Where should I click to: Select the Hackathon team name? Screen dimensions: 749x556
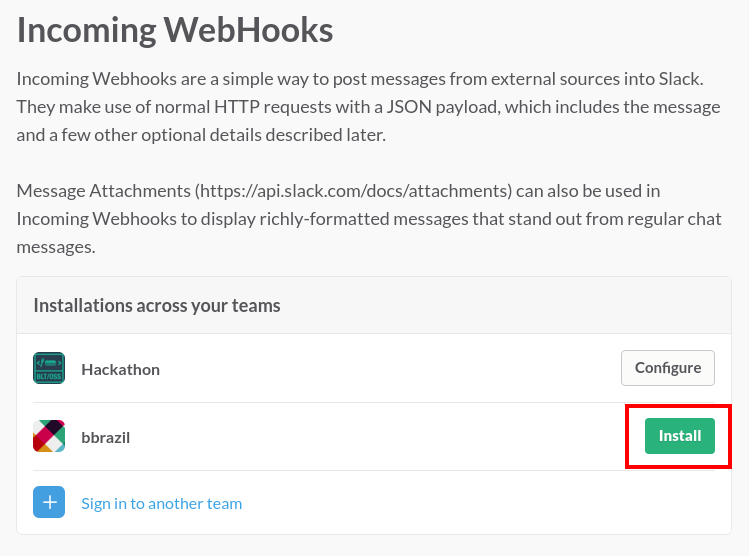(120, 370)
